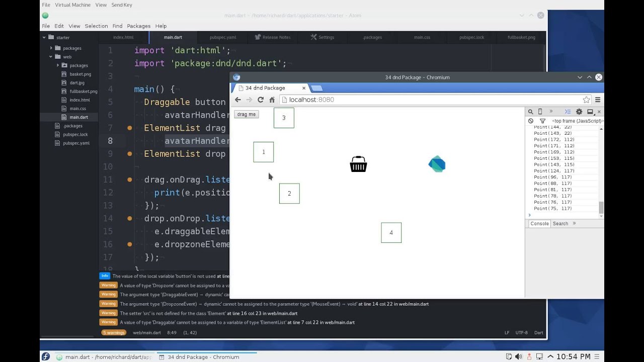Go forward in Chromium browser
This screenshot has height=362, width=644.
click(x=249, y=100)
